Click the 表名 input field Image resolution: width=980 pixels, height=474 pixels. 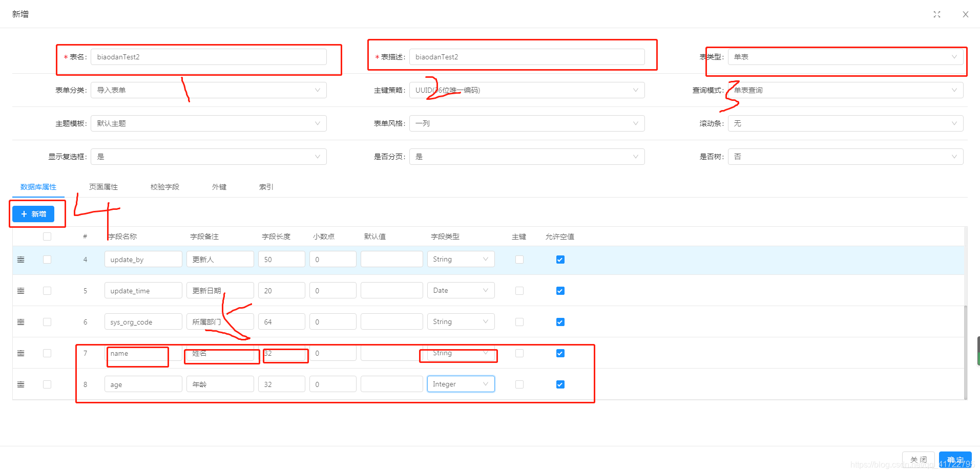208,57
